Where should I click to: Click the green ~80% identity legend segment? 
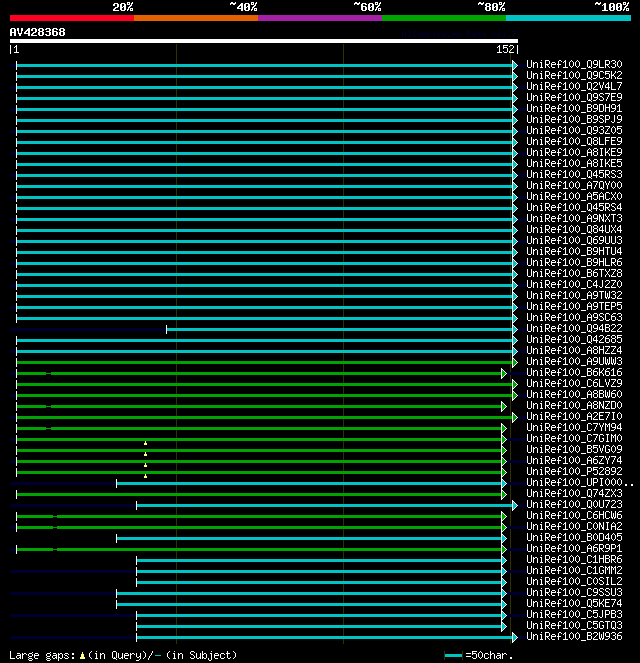point(444,18)
